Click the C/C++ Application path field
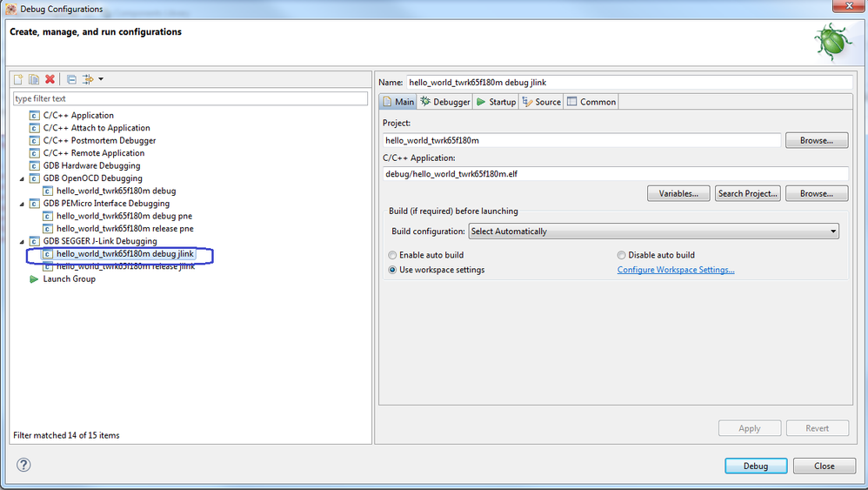868x490 pixels. click(x=616, y=174)
